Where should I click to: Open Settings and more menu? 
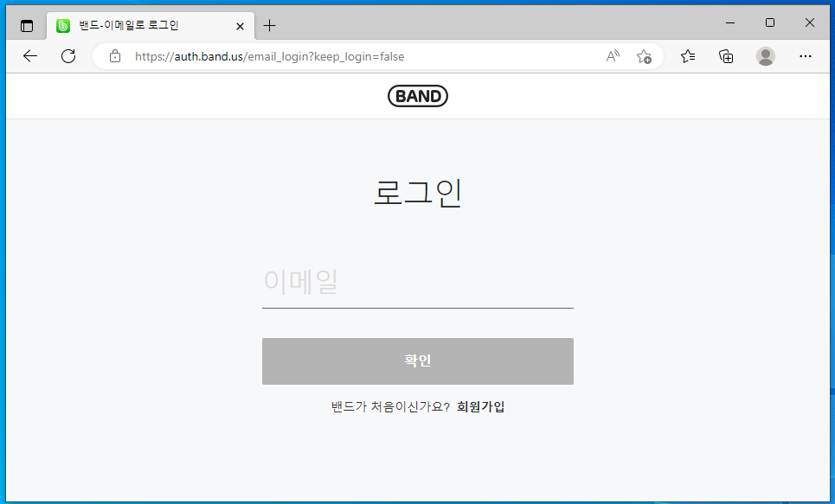tap(806, 56)
